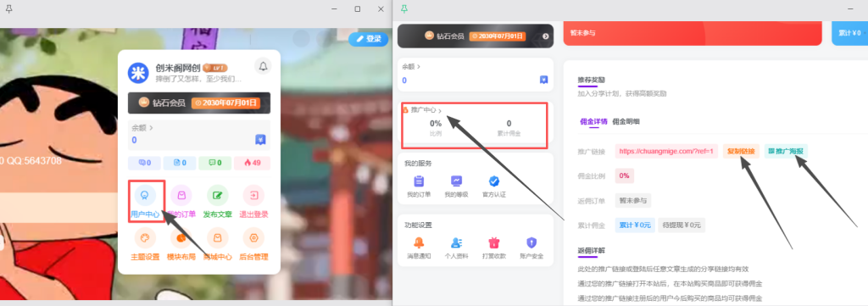Open 个人资料 profile icon
Image resolution: width=868 pixels, height=306 pixels.
(x=456, y=248)
